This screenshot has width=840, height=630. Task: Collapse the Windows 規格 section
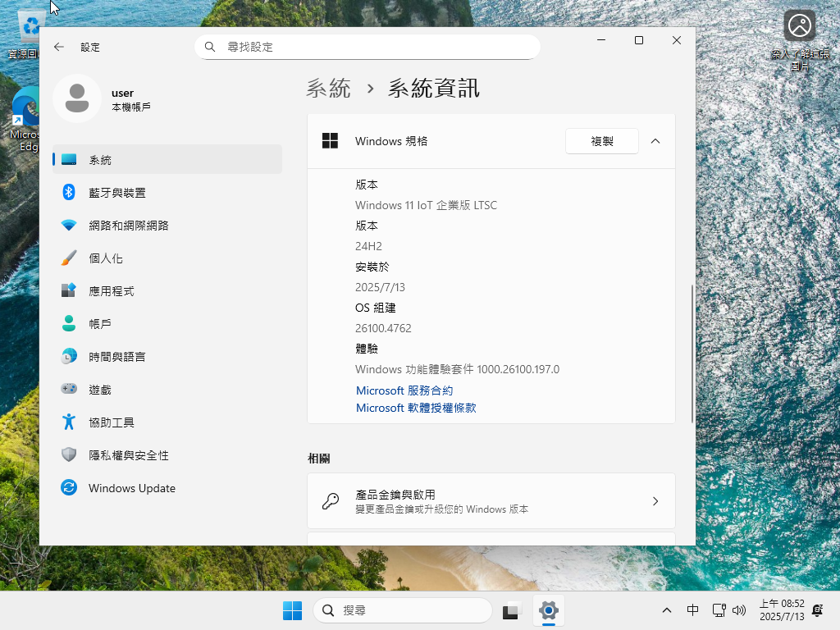click(x=655, y=141)
